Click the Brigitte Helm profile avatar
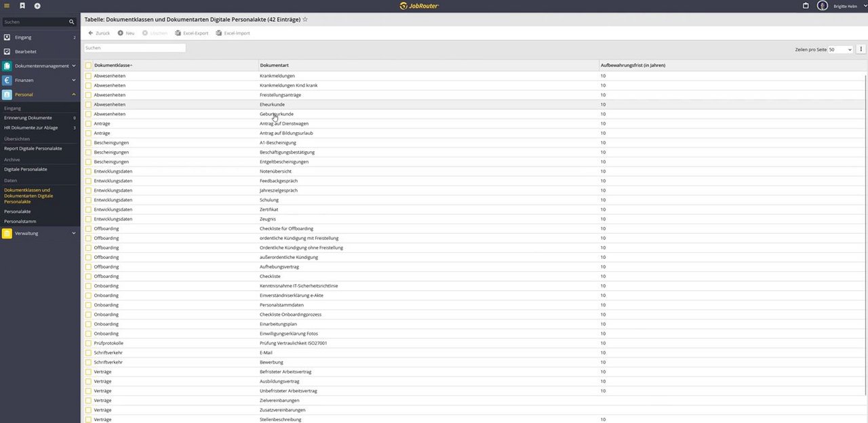Image resolution: width=868 pixels, height=423 pixels. pos(823,5)
